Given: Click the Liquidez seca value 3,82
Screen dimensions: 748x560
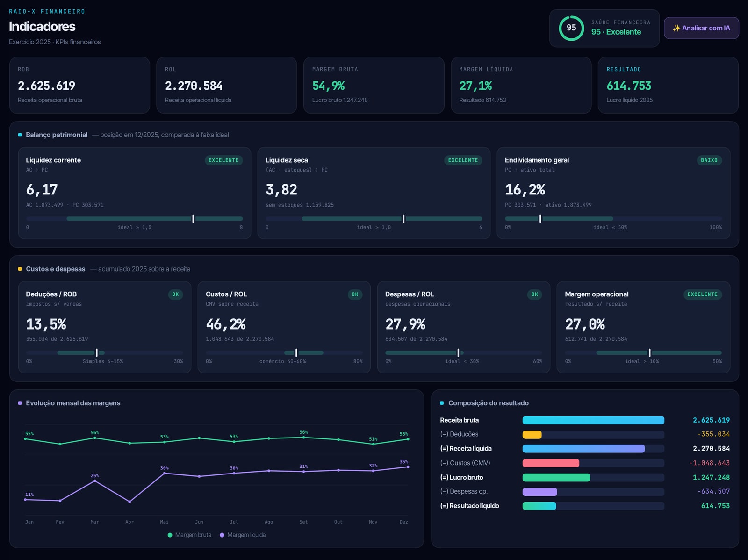Looking at the screenshot, I should click(x=281, y=190).
